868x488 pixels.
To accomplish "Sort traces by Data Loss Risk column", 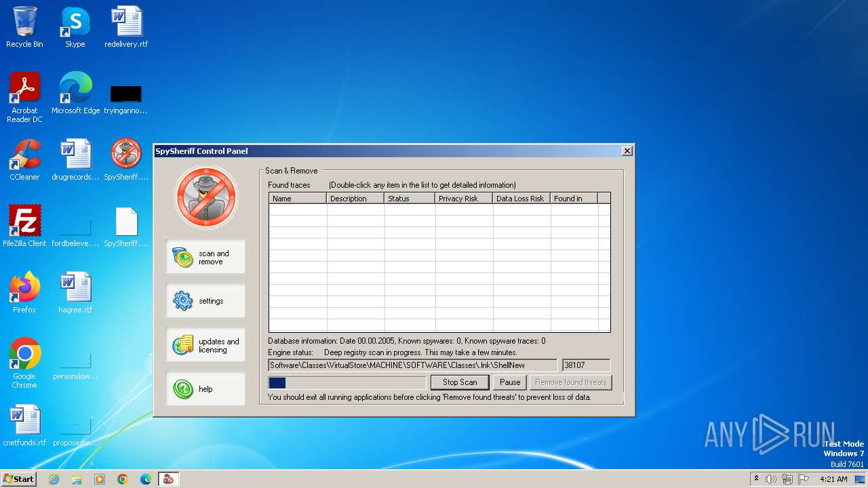I will pyautogui.click(x=521, y=199).
